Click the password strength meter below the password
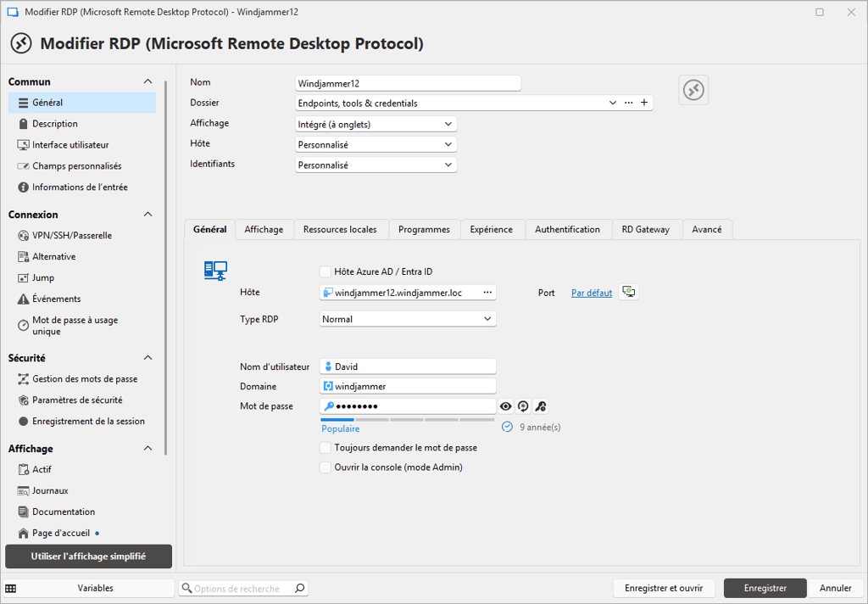The width and height of the screenshot is (868, 604). 407,417
